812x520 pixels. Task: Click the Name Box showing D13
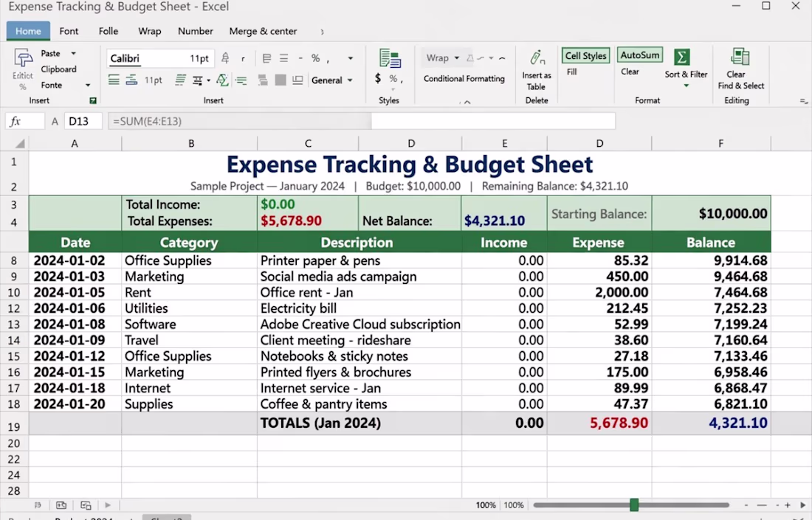tap(83, 121)
